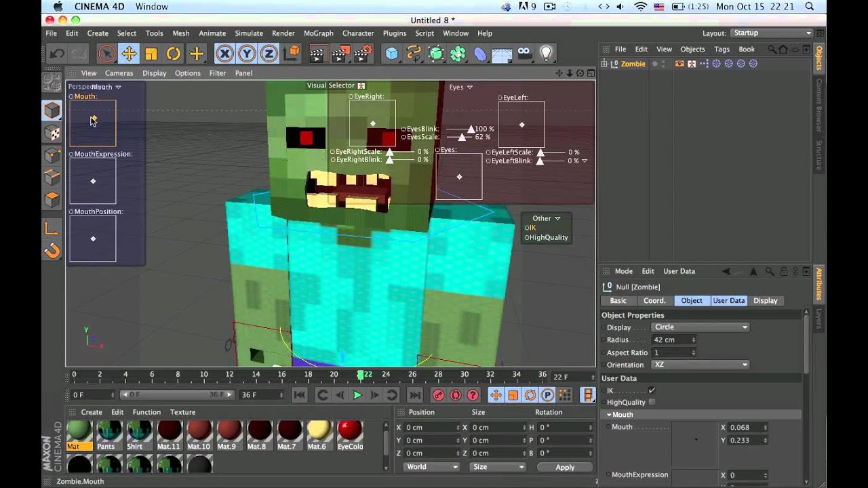Open the Eyes dropdown in viewport HUD
The width and height of the screenshot is (868, 488).
460,87
